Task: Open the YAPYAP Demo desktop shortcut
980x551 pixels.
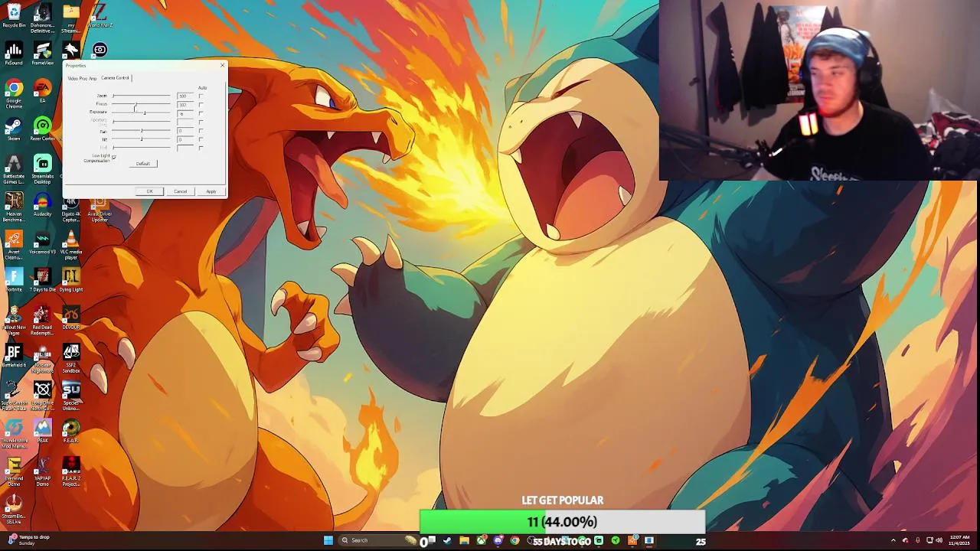Action: [x=43, y=470]
